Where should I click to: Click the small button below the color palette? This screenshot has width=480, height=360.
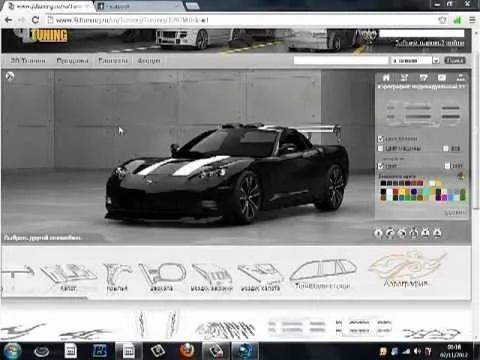point(456,212)
